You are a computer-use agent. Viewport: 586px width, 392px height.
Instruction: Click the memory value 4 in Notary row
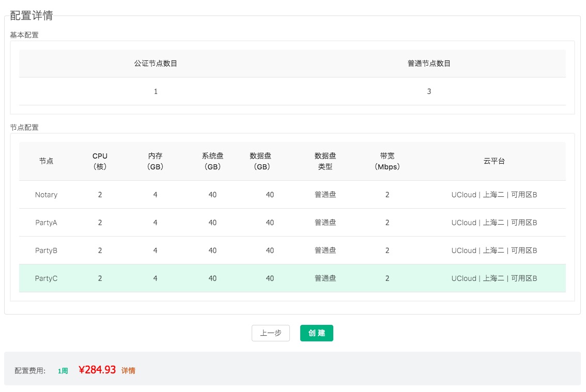[x=155, y=195]
